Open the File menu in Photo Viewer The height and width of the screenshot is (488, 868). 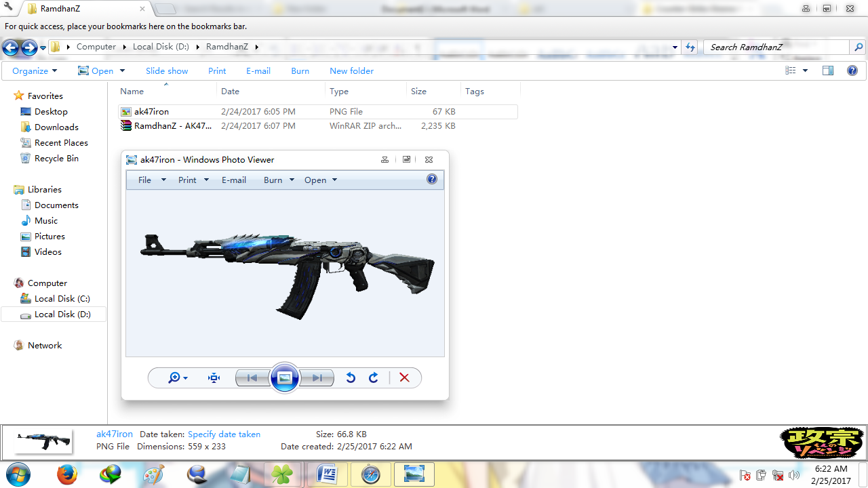pyautogui.click(x=152, y=180)
